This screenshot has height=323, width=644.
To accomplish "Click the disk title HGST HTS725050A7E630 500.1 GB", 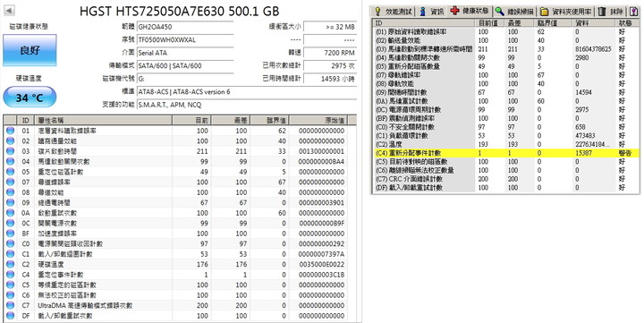I will pyautogui.click(x=180, y=11).
